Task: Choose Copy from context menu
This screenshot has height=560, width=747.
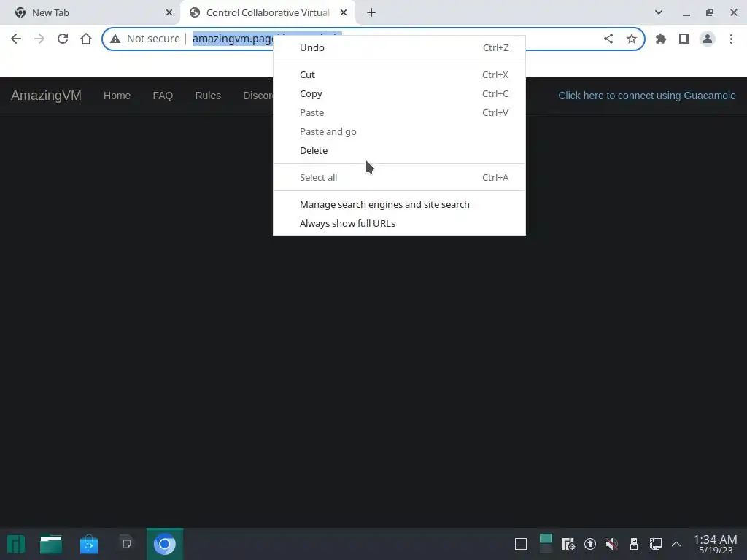Action: click(x=399, y=94)
